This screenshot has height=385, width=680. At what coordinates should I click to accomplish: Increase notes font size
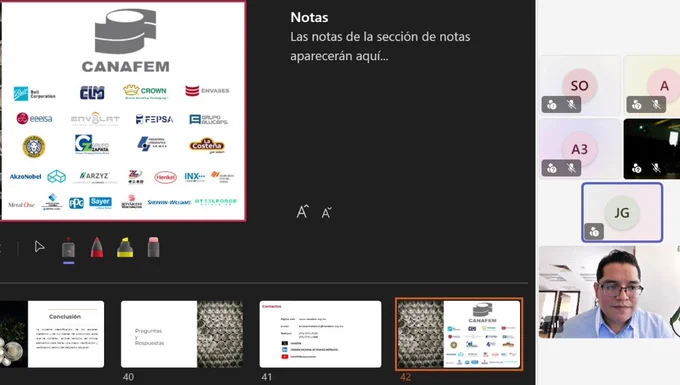[302, 212]
